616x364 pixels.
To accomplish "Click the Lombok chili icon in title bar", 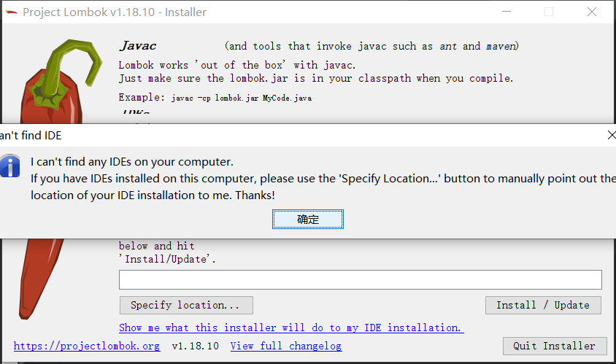I will (10, 12).
